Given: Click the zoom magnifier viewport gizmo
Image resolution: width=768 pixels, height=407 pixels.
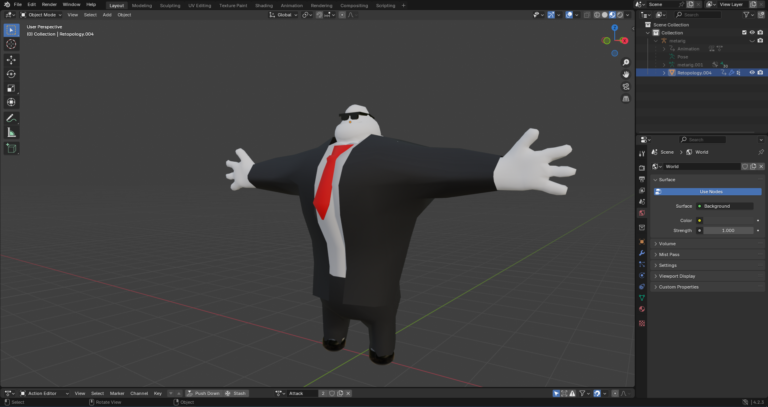Looking at the screenshot, I should (625, 63).
